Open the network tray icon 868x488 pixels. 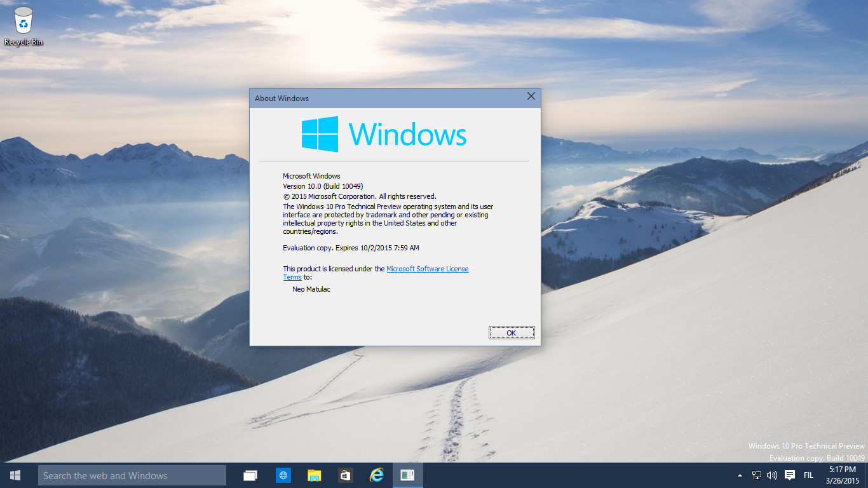point(757,475)
